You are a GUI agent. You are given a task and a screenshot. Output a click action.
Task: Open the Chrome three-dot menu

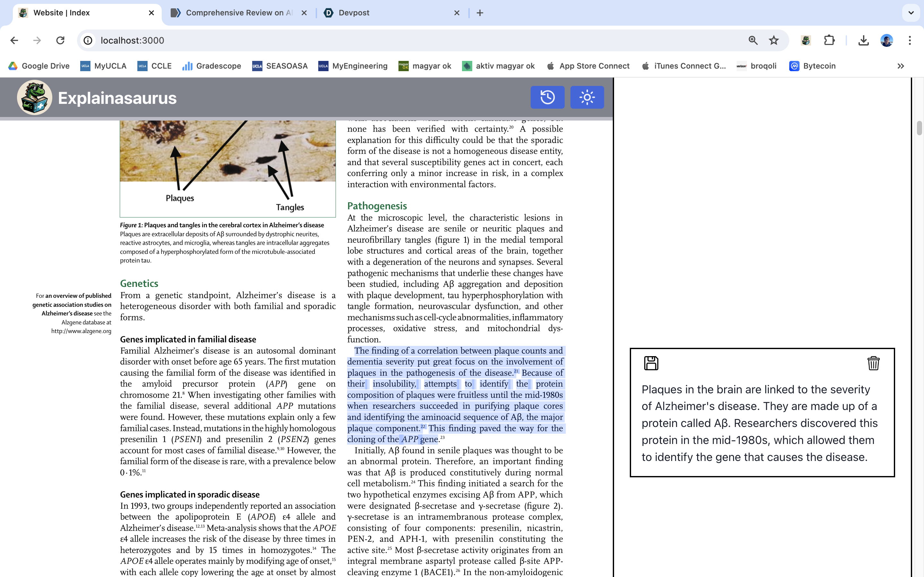pyautogui.click(x=910, y=40)
